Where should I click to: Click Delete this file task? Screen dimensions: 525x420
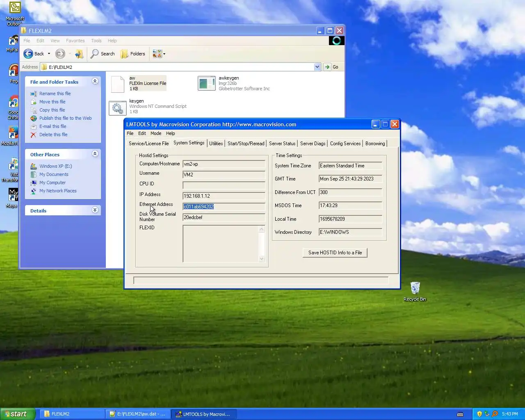point(53,135)
